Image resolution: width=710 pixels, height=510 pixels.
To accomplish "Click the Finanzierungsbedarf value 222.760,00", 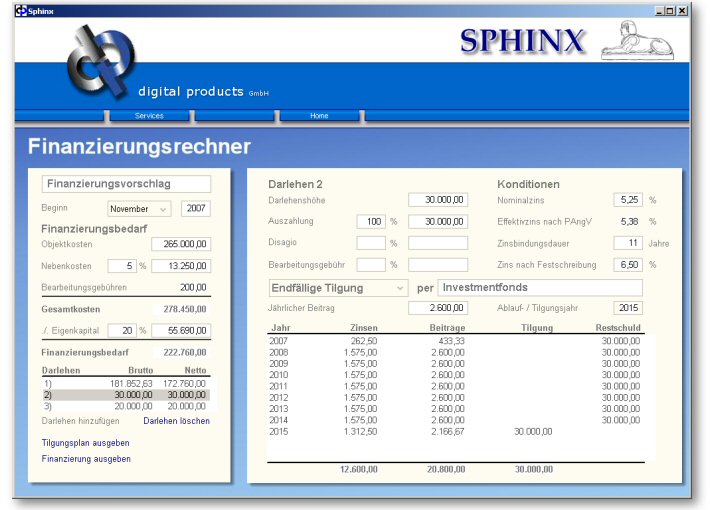I will [185, 352].
